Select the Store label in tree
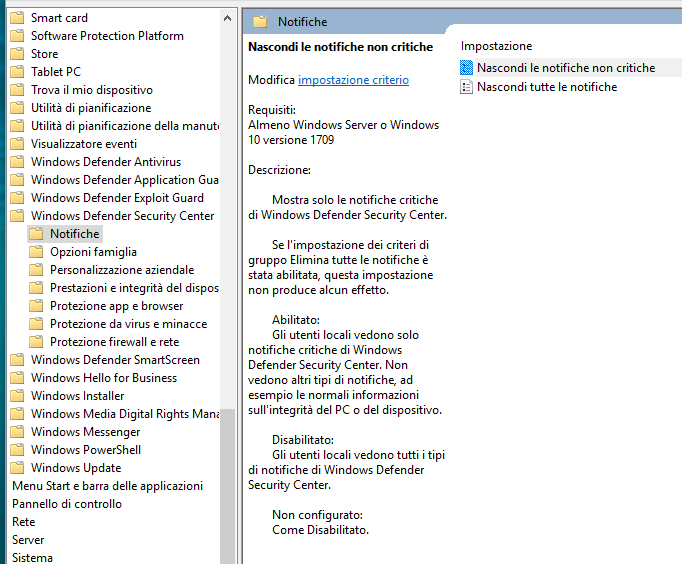The image size is (682, 564). (44, 54)
